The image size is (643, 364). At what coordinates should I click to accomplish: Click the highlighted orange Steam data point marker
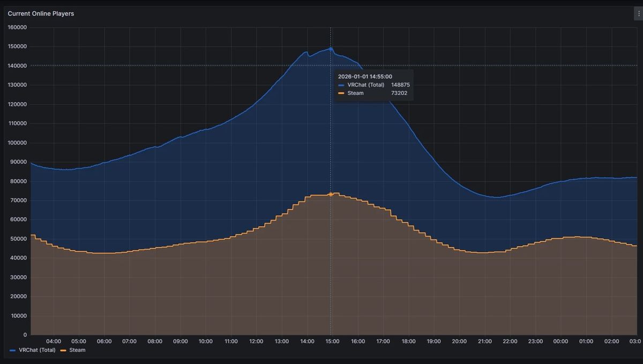tap(331, 194)
